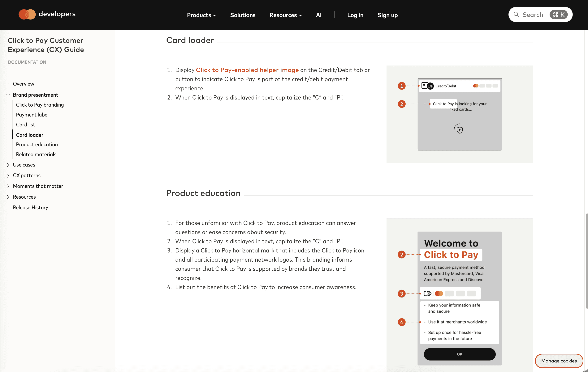Image resolution: width=588 pixels, height=372 pixels.
Task: Go to the AI menu item
Action: pyautogui.click(x=318, y=15)
